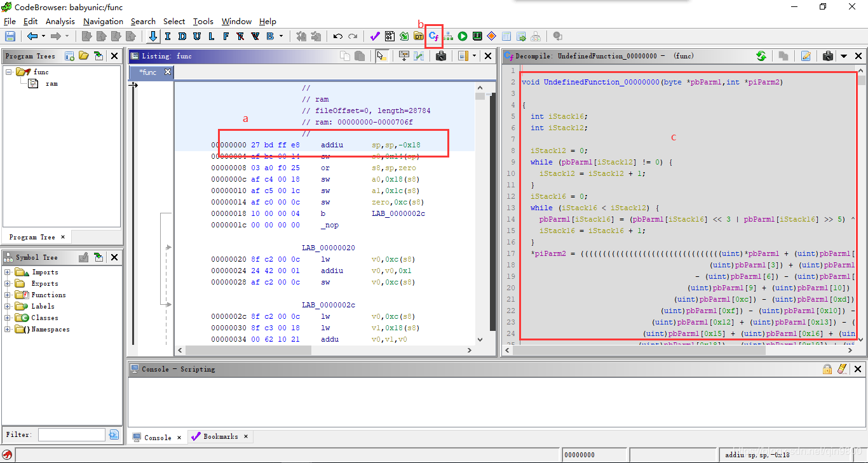Open the Decompiler window from the toolbar

point(434,36)
